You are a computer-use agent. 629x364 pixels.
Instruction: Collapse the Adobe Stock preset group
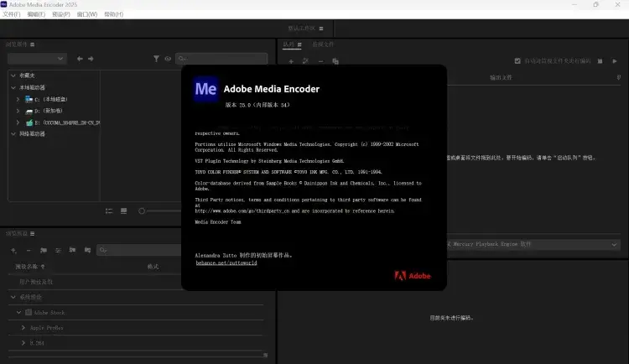click(x=18, y=312)
